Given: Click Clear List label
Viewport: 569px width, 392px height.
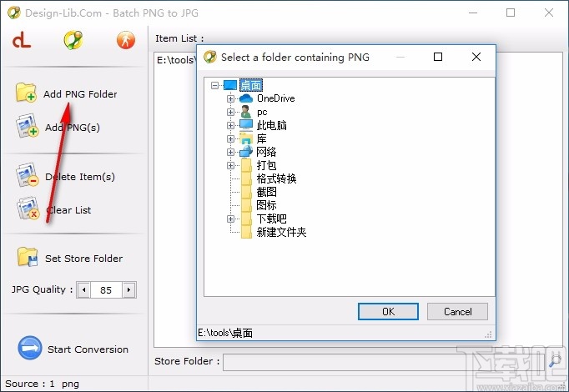Looking at the screenshot, I should click(x=68, y=210).
